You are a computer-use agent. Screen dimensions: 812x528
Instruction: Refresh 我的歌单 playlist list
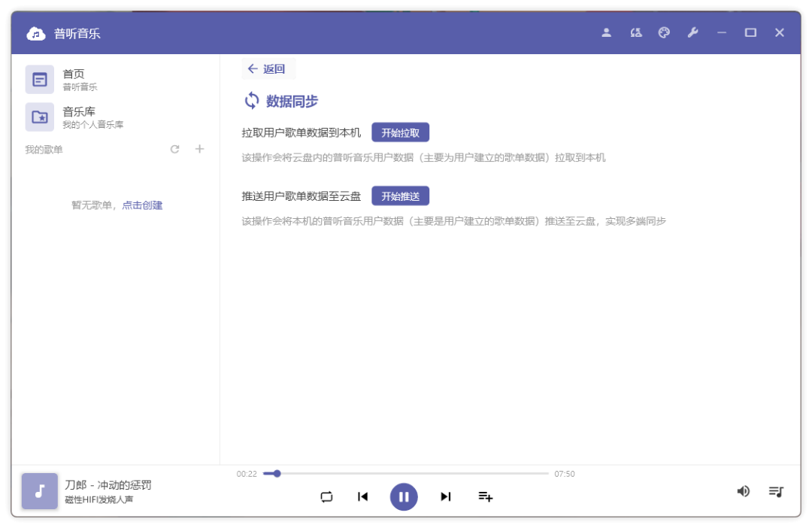pyautogui.click(x=174, y=149)
